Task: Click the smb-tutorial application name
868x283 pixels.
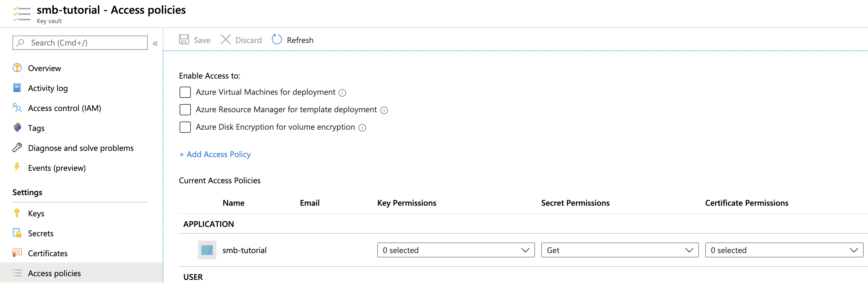Action: click(x=244, y=250)
